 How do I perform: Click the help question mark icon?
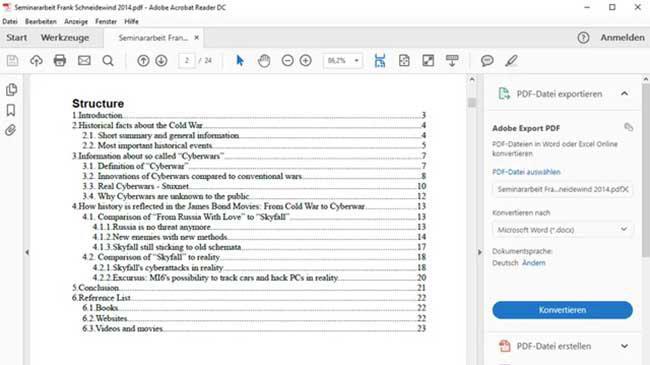[583, 38]
